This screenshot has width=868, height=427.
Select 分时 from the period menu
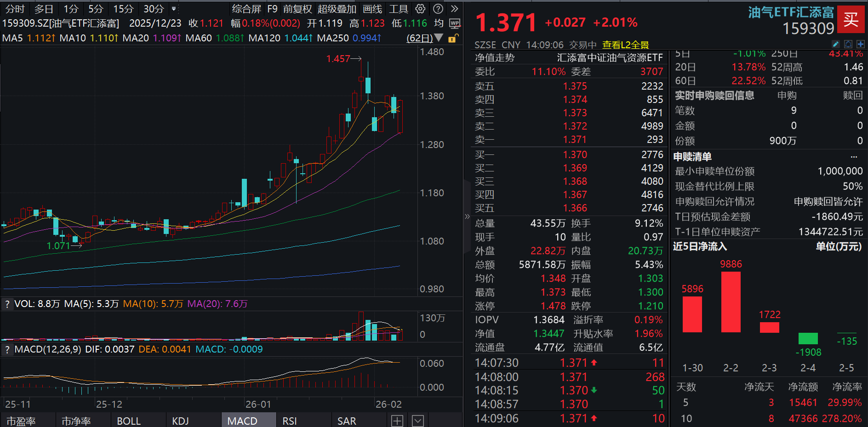coord(15,9)
